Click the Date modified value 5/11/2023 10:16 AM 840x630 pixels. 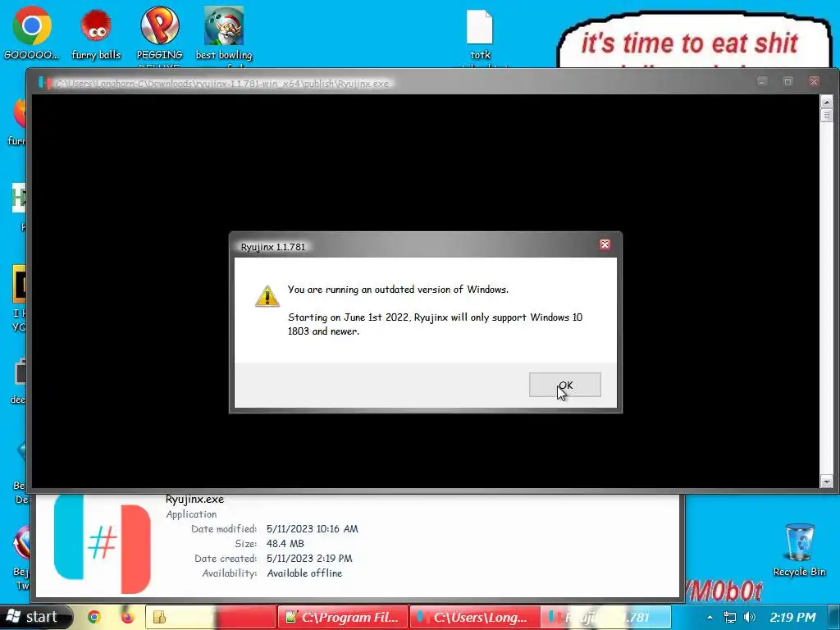tap(313, 529)
